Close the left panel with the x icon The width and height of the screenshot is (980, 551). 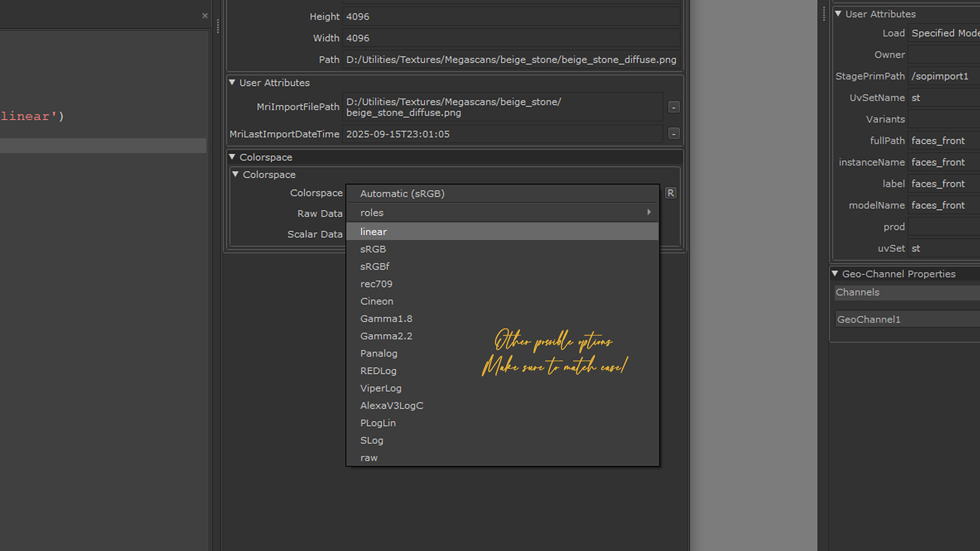[x=205, y=16]
